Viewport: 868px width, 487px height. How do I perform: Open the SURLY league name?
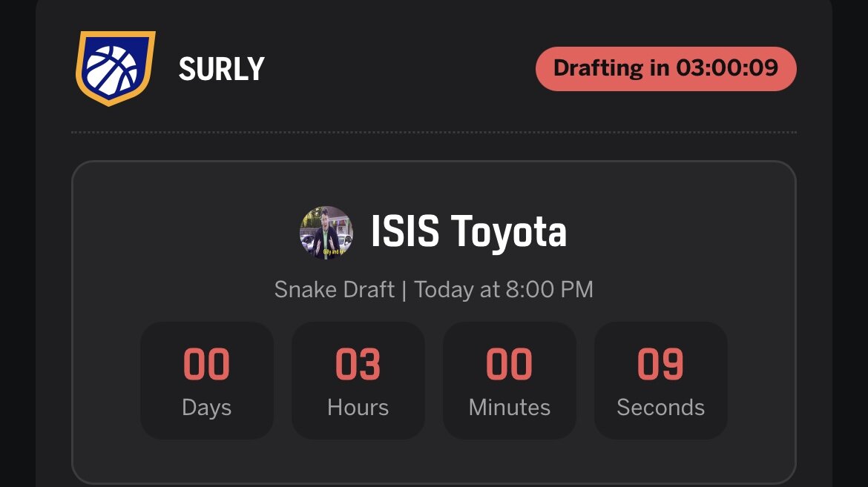(x=221, y=70)
